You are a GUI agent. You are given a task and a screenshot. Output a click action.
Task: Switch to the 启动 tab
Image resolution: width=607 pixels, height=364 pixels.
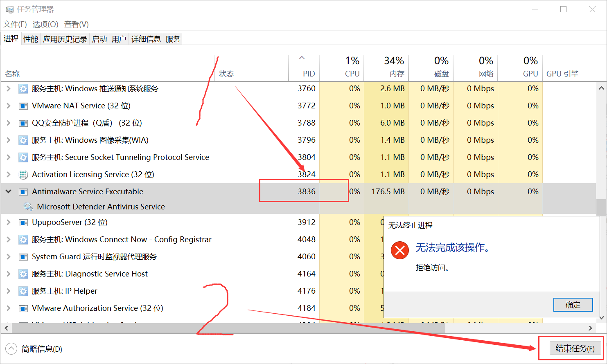coord(99,39)
